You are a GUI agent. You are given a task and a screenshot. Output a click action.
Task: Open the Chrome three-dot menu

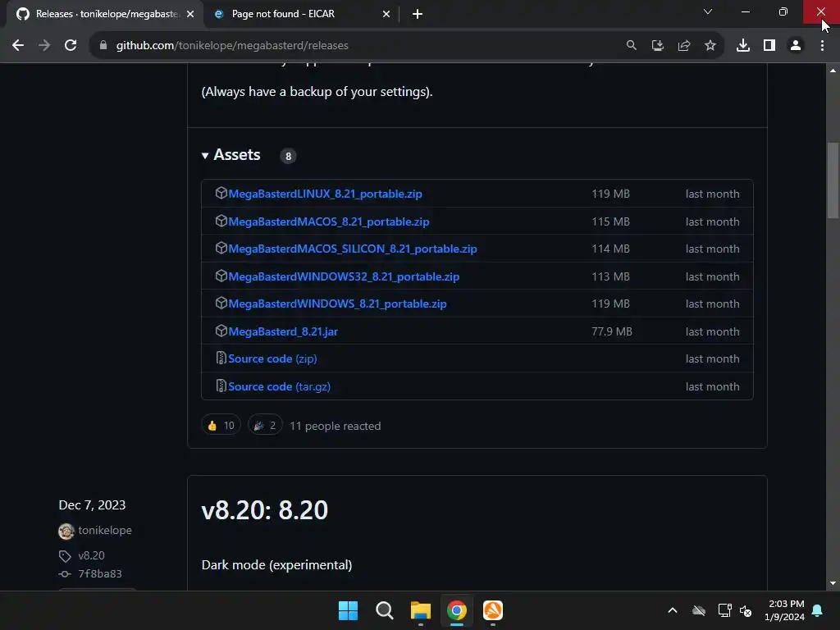click(822, 46)
